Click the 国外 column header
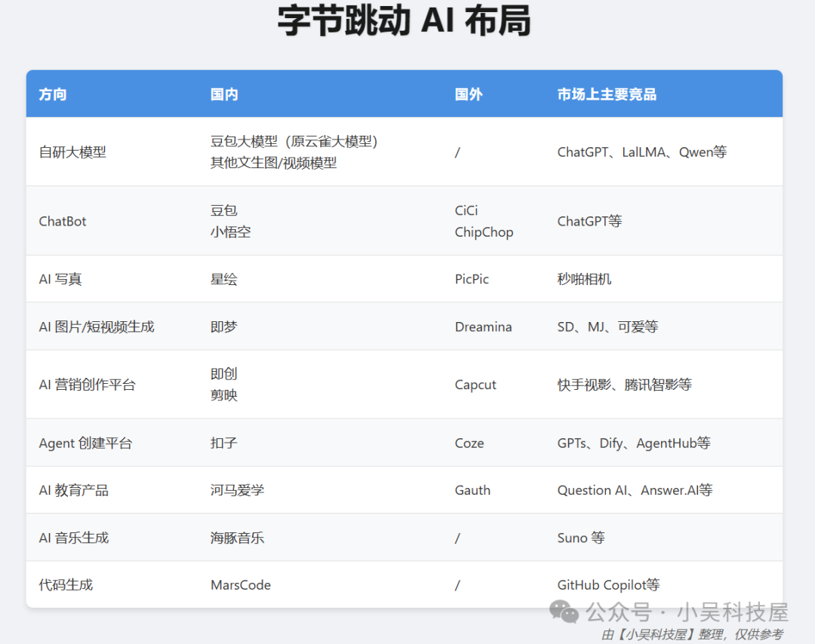 tap(469, 94)
